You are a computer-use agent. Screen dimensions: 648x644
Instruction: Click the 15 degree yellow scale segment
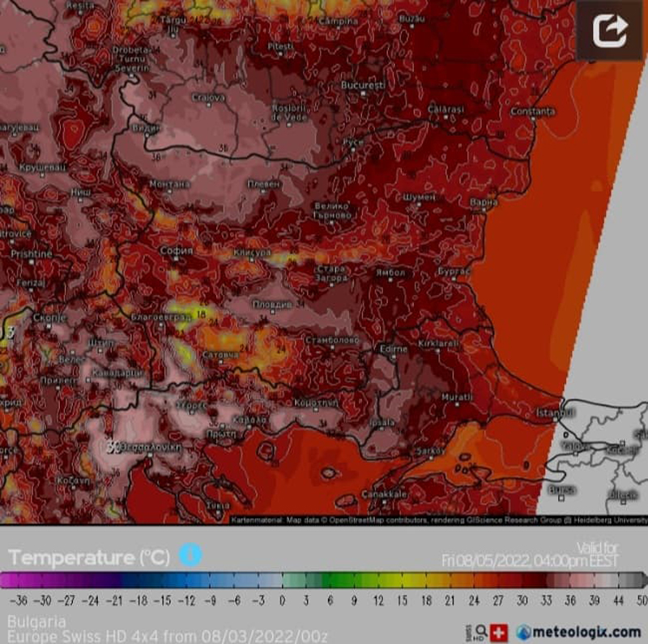[x=403, y=581]
